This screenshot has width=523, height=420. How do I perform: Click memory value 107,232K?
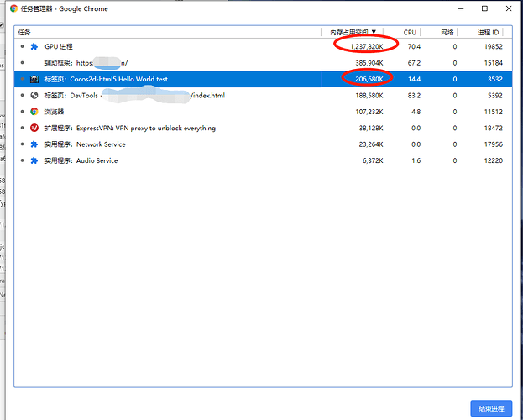coord(369,112)
